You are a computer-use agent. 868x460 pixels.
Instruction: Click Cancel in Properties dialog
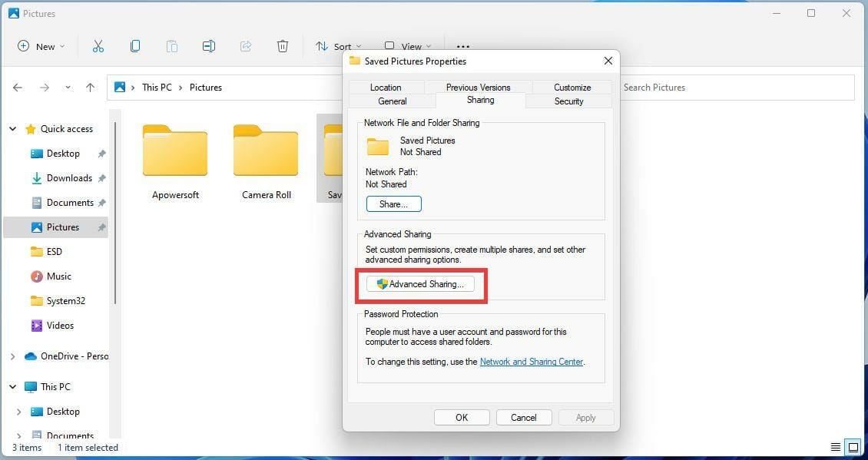click(x=524, y=418)
